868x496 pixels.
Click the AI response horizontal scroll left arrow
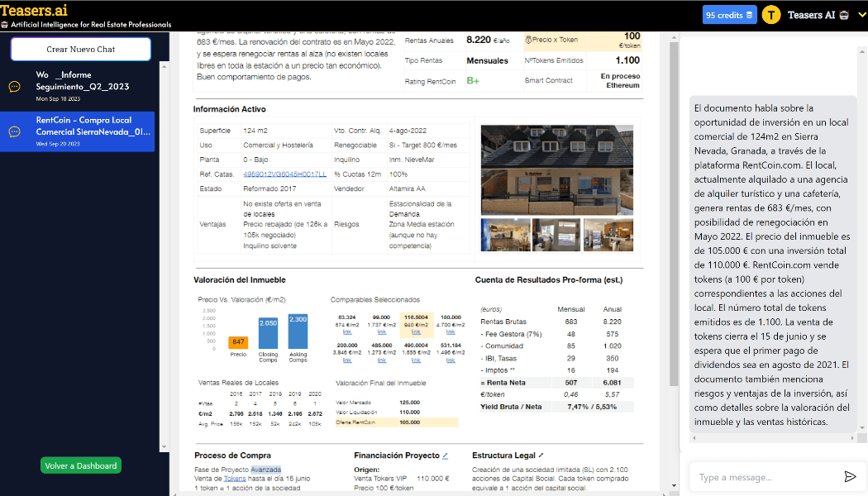[694, 438]
